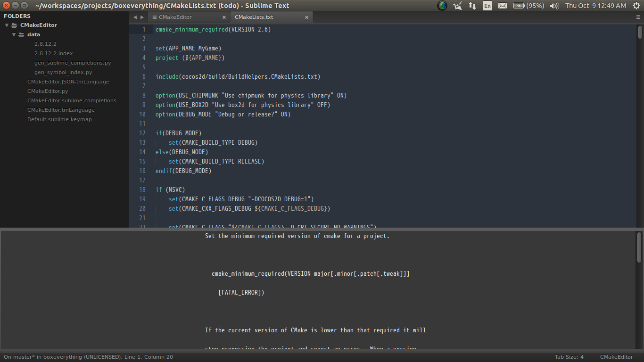644x362 pixels.
Task: Click line number 12 in gutter
Action: pos(142,133)
